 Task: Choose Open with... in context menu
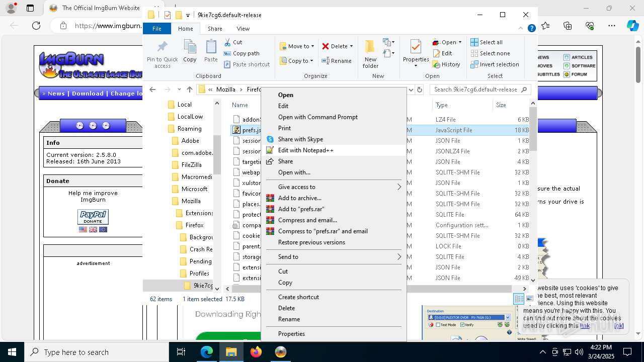[334, 172]
